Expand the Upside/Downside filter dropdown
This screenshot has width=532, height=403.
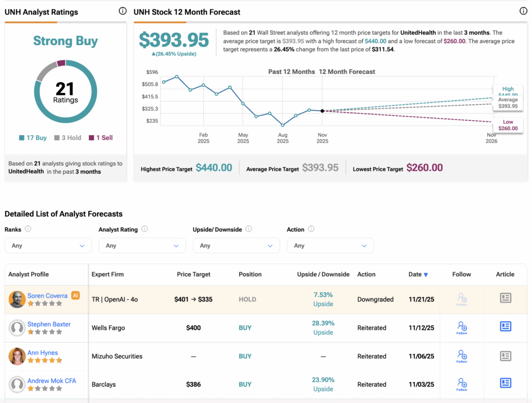point(236,245)
